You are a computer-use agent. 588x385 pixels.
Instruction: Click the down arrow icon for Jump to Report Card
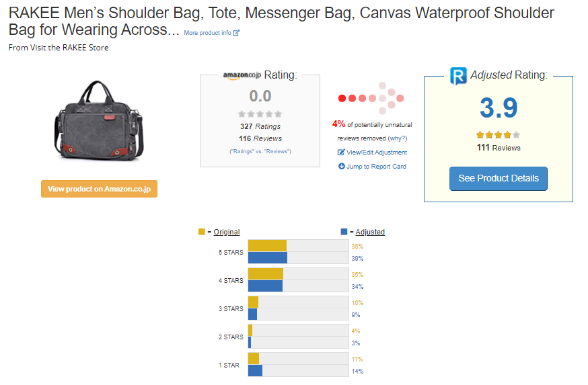tap(341, 167)
